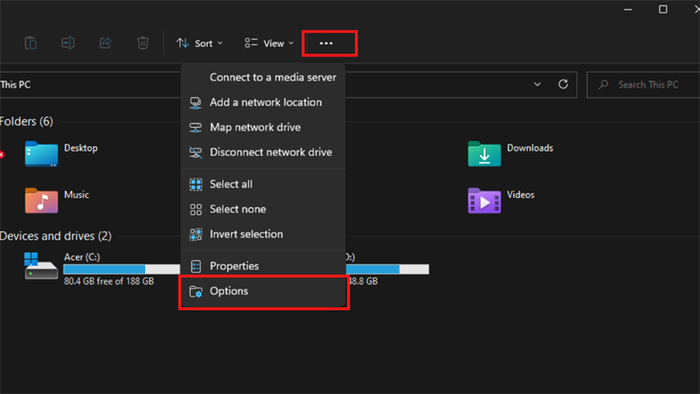Click the Share icon in toolbar

[105, 43]
